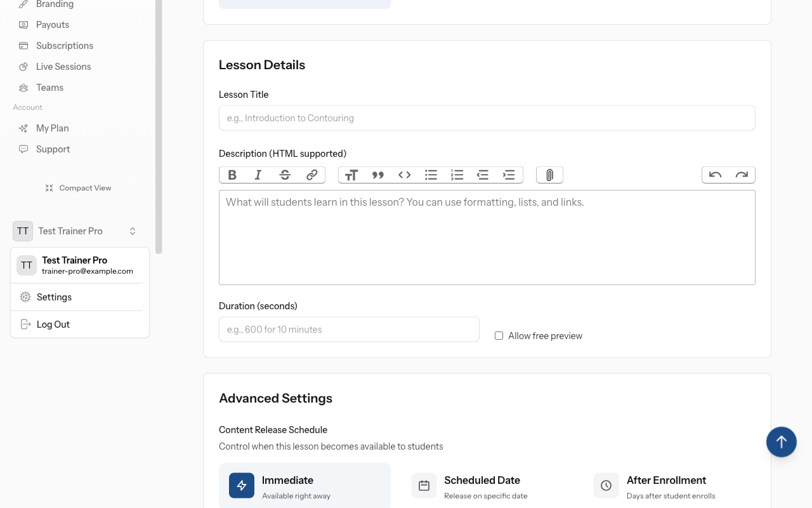The width and height of the screenshot is (812, 508).
Task: Insert a block quote with quote icon
Action: pyautogui.click(x=378, y=175)
